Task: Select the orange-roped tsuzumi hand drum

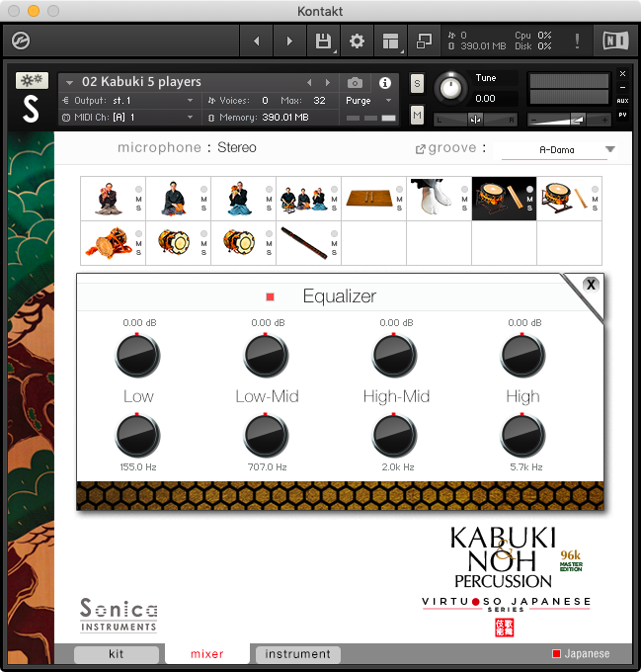Action: pos(108,243)
